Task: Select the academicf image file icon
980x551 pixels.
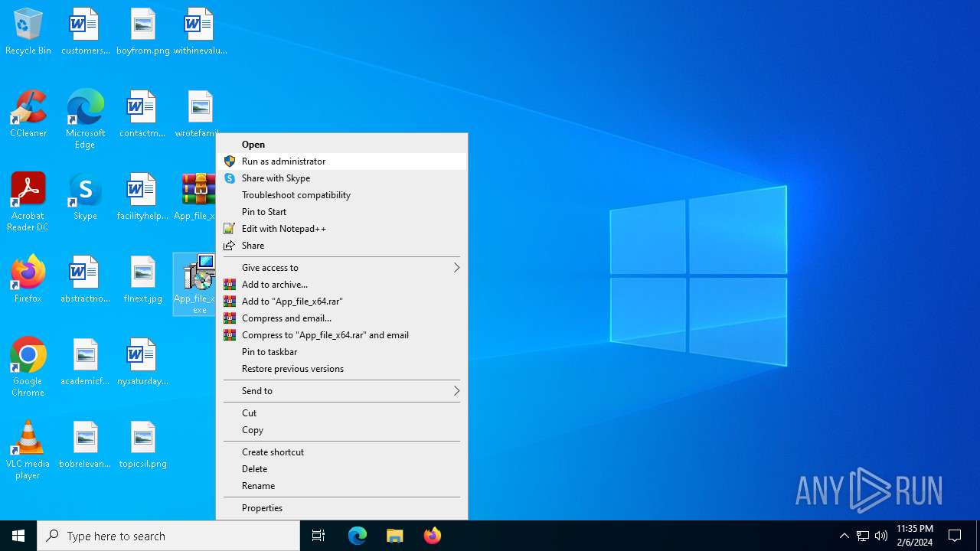Action: click(x=85, y=362)
